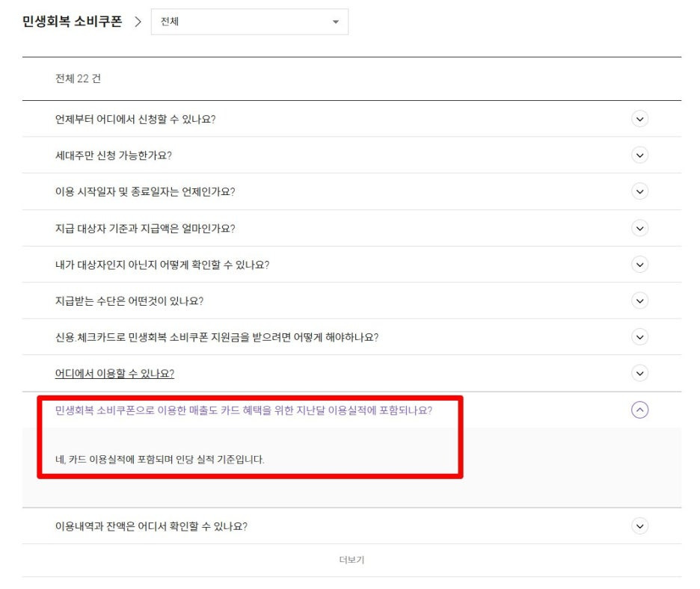The height and width of the screenshot is (589, 700).
Task: Open question 지급 대상자 기준과 지급액은 얼마인가요?
Action: tap(145, 229)
